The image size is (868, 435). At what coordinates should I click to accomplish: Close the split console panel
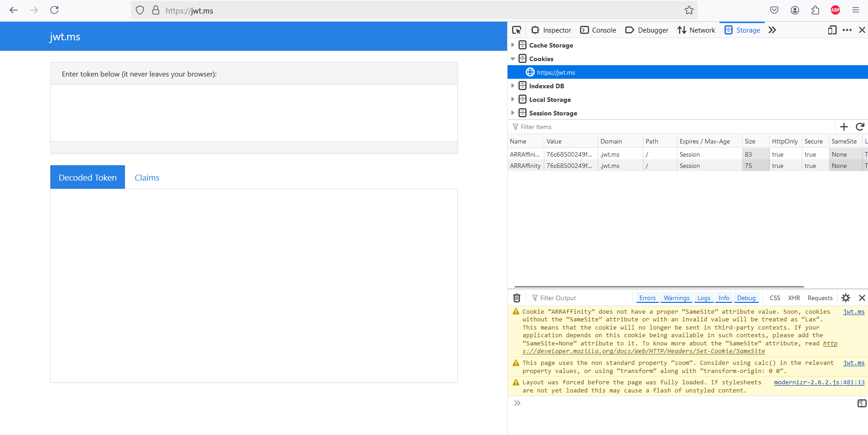pos(862,298)
